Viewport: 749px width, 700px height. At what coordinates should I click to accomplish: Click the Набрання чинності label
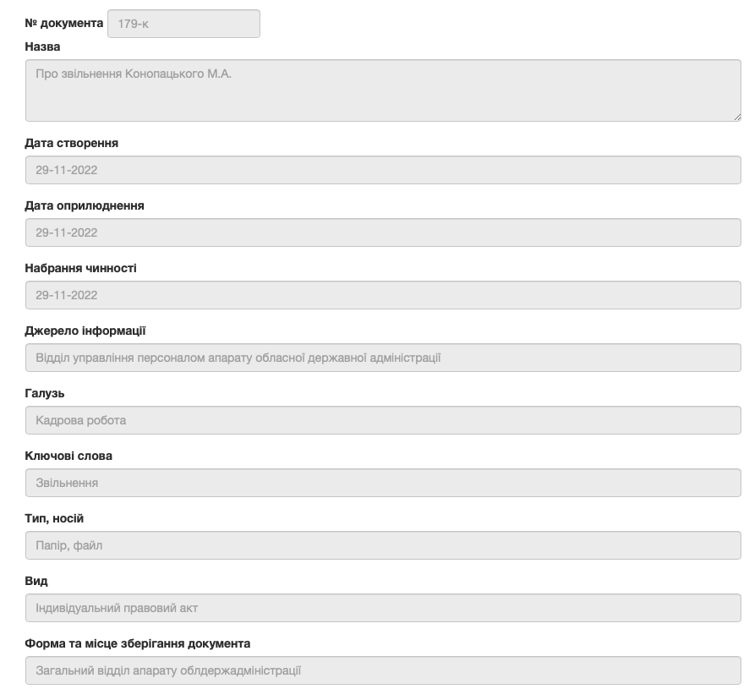click(x=81, y=268)
